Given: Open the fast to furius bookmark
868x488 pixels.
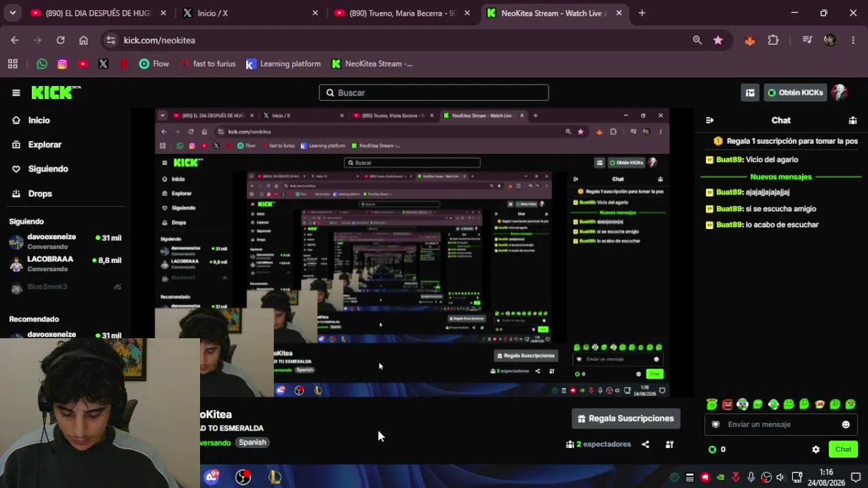Looking at the screenshot, I should tap(208, 64).
